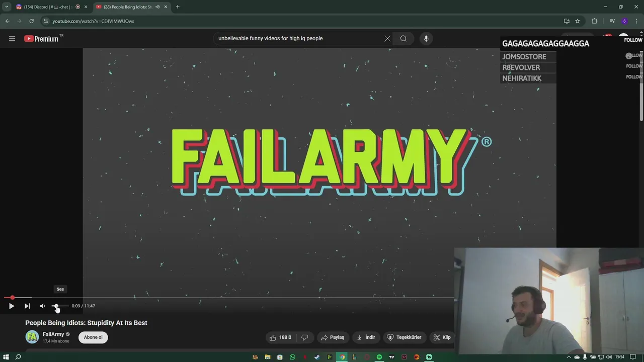Open File Explorer from taskbar
The width and height of the screenshot is (644, 362).
[268, 357]
